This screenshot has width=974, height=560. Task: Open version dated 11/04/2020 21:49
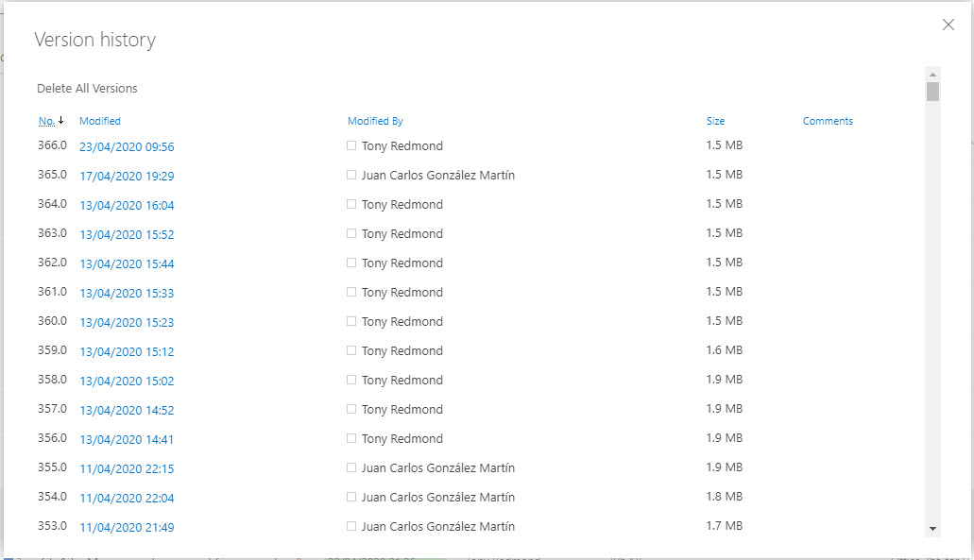127,527
